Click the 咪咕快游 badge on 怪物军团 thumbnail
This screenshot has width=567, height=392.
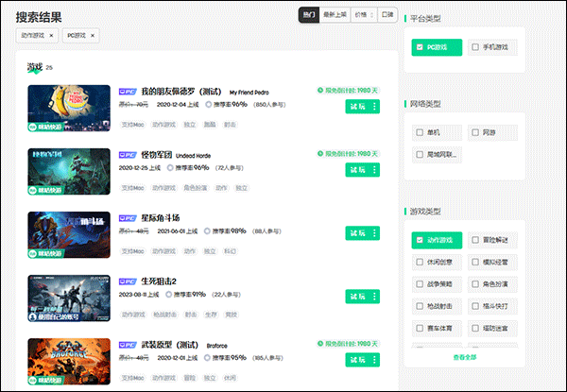[x=45, y=190]
